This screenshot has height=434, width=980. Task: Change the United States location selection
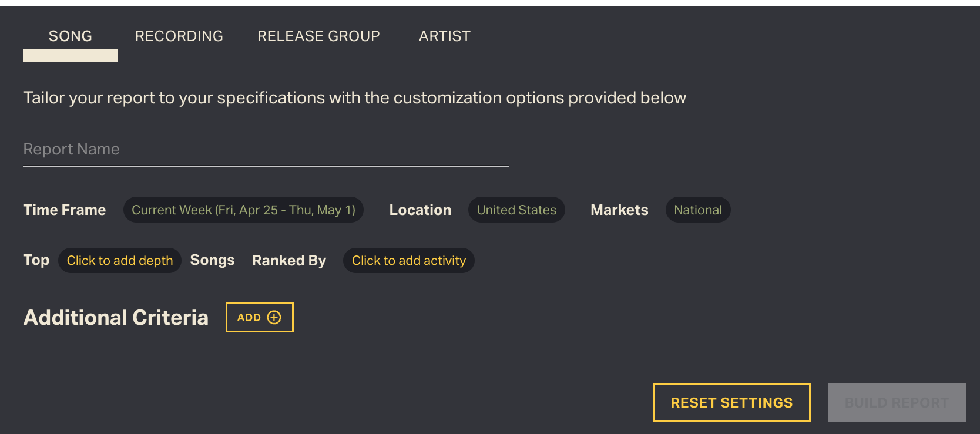pos(516,210)
